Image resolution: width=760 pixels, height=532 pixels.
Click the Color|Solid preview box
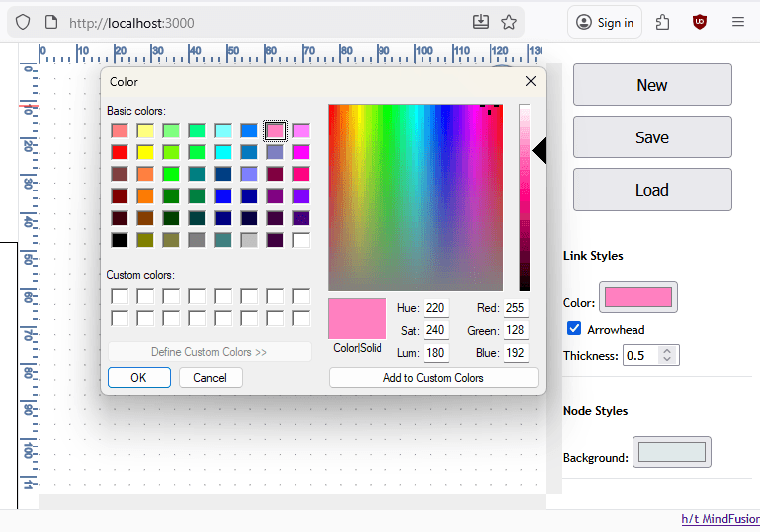click(358, 319)
